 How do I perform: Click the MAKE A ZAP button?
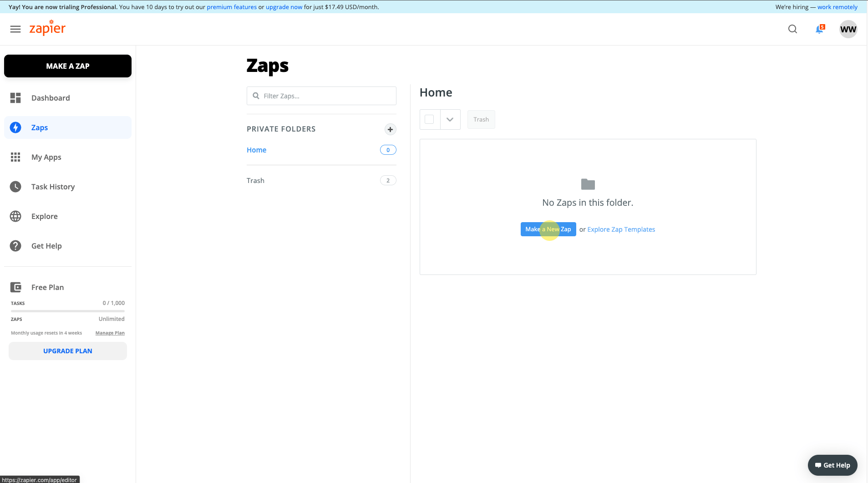[x=68, y=66]
